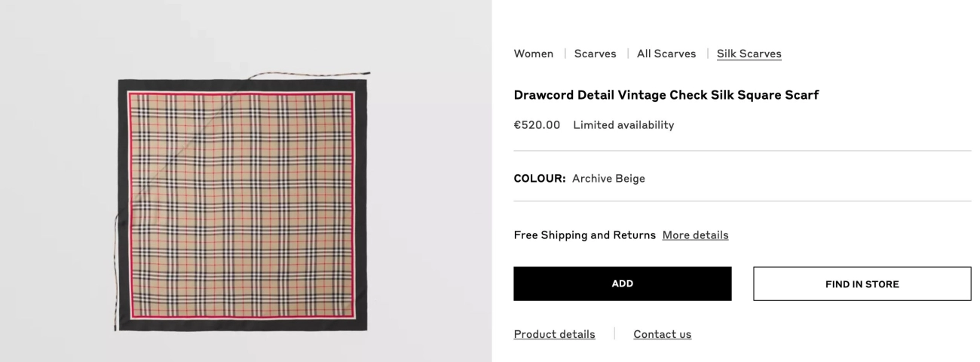Select the underlined Silk Scarves breadcrumb
The width and height of the screenshot is (980, 362).
click(x=749, y=54)
